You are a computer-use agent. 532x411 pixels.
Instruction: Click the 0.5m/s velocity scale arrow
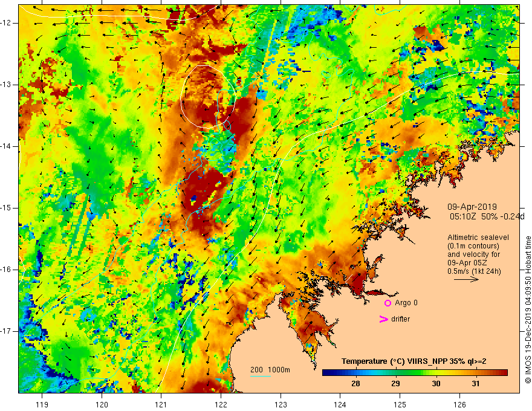[x=466, y=279]
